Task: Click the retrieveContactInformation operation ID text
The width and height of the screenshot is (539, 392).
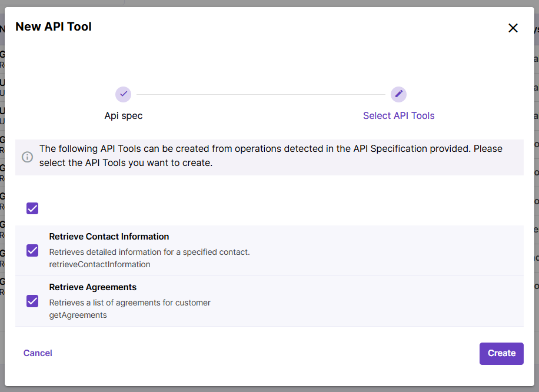Action: click(99, 265)
